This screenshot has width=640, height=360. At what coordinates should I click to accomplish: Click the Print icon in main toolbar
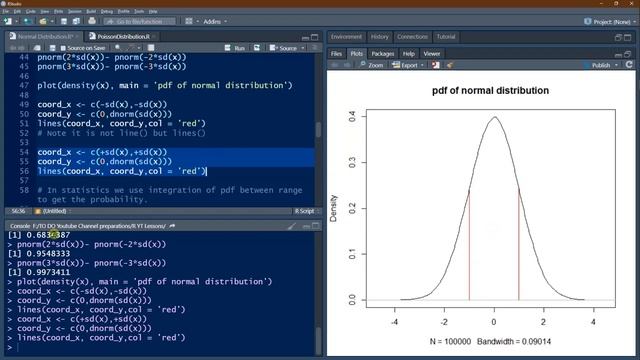pyautogui.click(x=92, y=21)
